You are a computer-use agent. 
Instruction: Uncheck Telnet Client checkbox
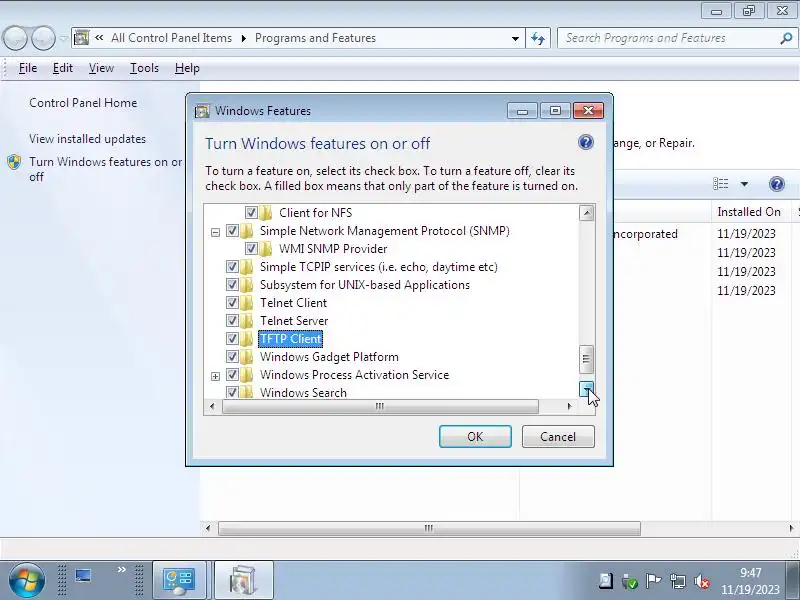(232, 303)
